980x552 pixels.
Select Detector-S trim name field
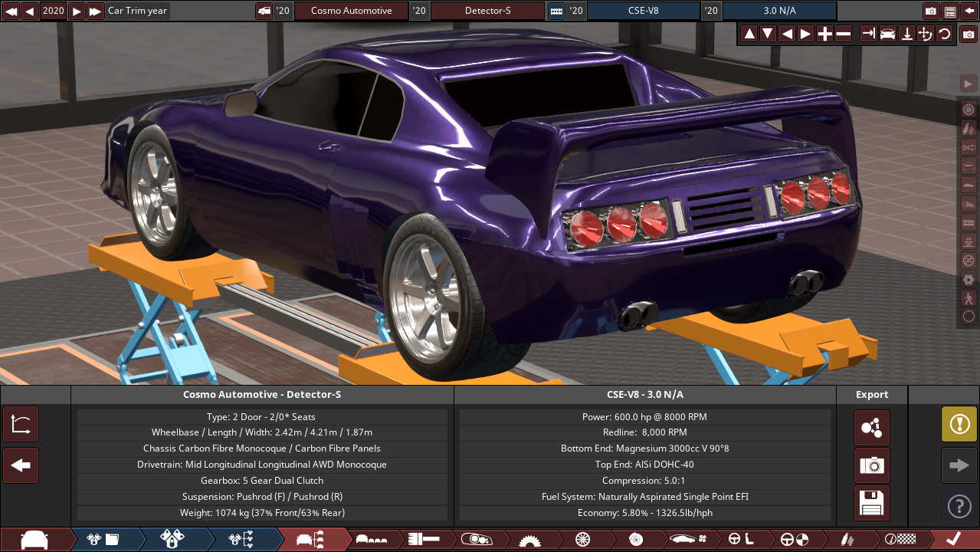(x=488, y=11)
